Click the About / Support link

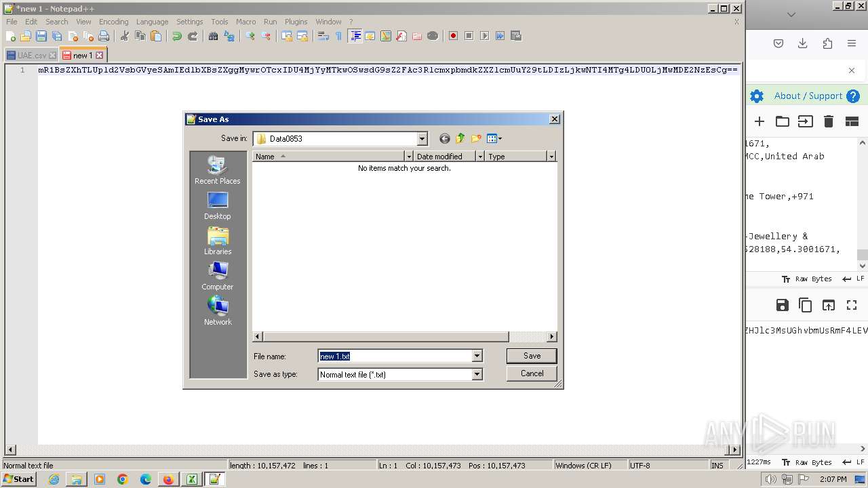[808, 96]
